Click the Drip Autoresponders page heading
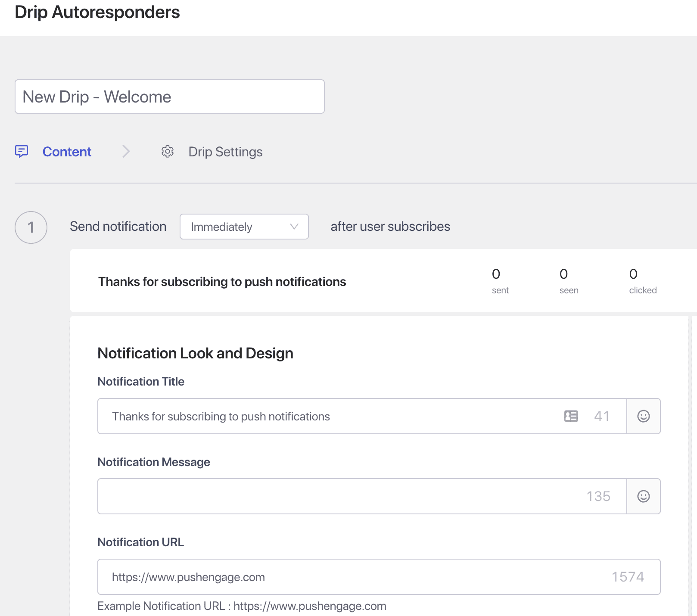The image size is (697, 616). pos(97,12)
